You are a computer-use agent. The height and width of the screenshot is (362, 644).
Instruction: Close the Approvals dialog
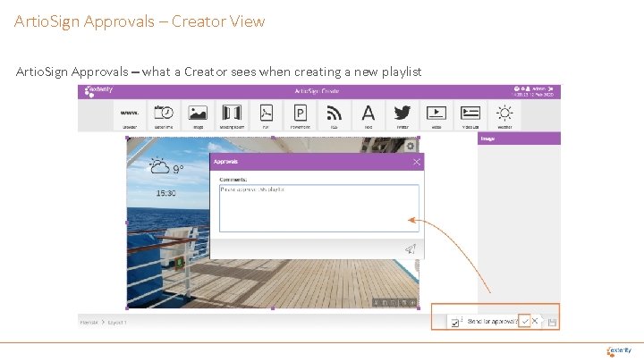(417, 162)
